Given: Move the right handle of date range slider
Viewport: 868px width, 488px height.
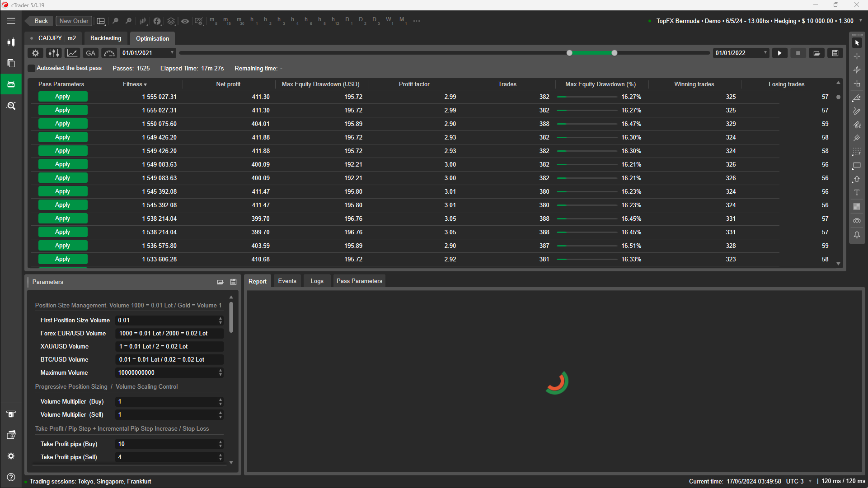Looking at the screenshot, I should click(614, 53).
